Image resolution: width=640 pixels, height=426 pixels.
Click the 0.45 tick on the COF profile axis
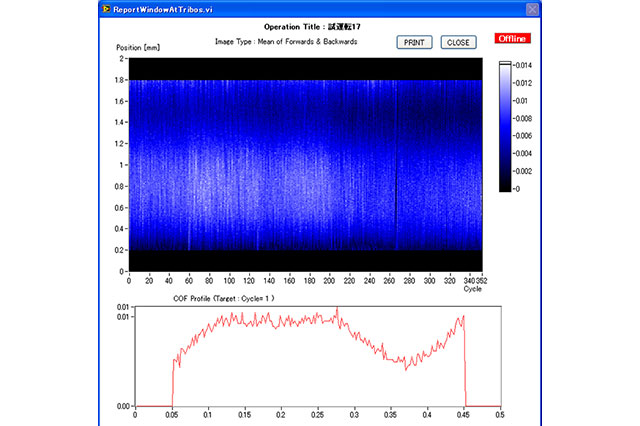tap(464, 414)
